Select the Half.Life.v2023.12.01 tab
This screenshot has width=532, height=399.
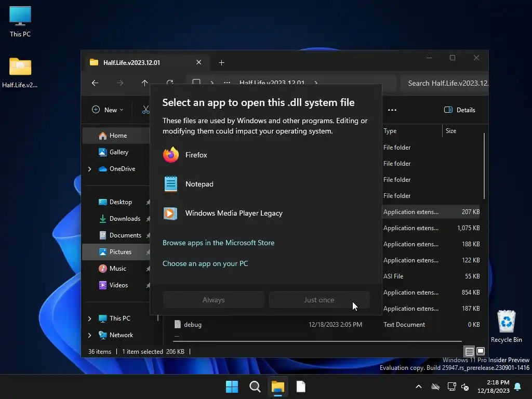click(x=146, y=62)
